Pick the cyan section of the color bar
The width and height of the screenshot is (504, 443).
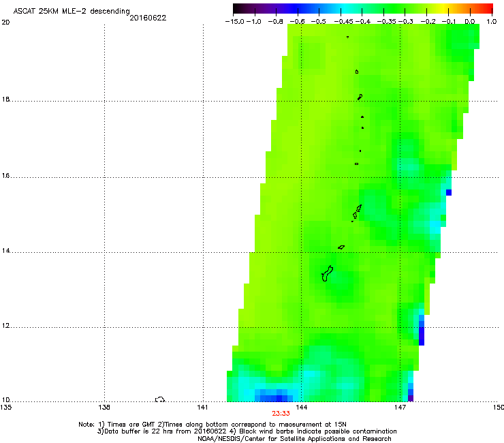pos(345,9)
